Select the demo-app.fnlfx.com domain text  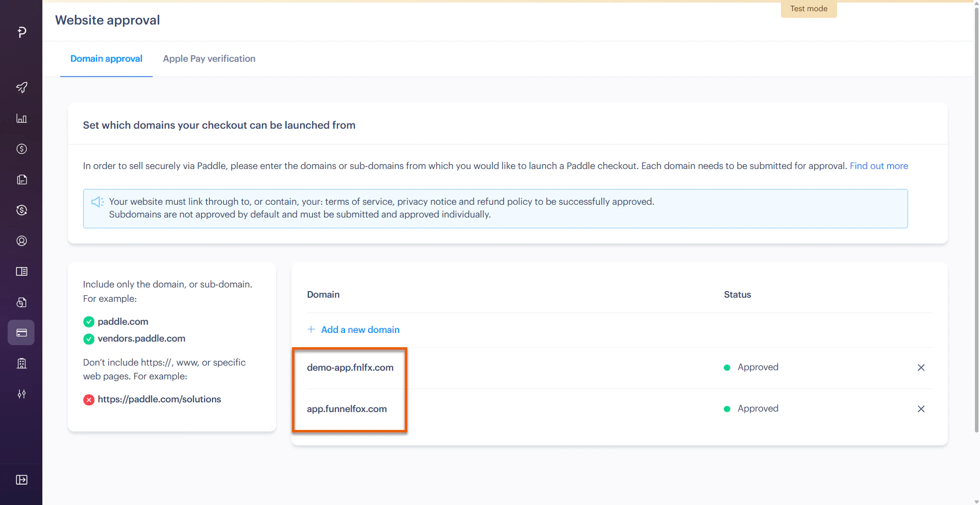pos(350,367)
